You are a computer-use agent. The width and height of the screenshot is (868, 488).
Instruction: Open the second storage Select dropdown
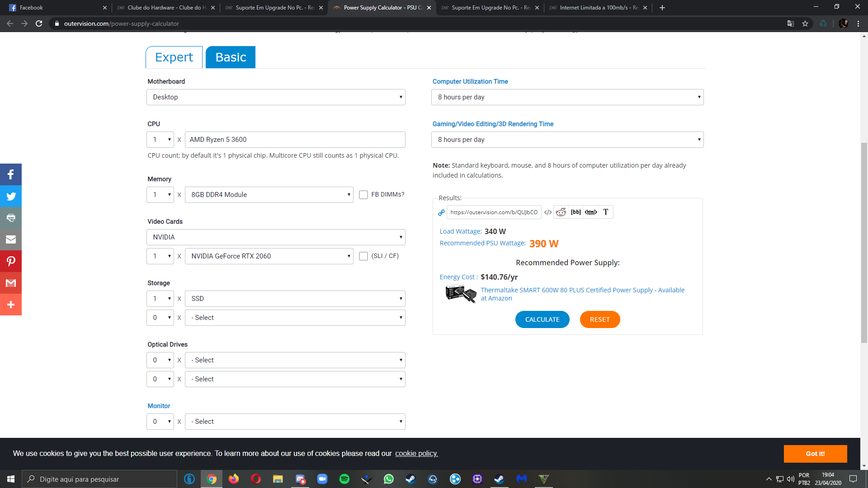point(295,318)
